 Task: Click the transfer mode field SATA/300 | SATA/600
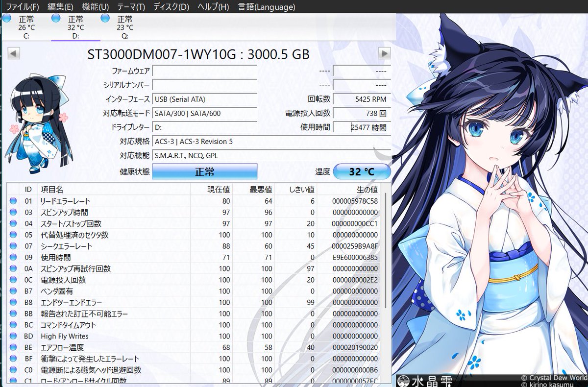pyautogui.click(x=205, y=114)
